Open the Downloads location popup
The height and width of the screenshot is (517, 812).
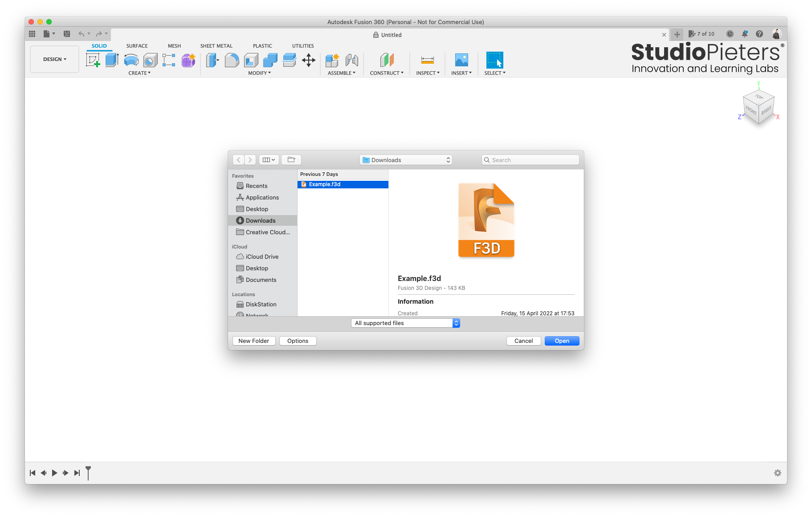[406, 160]
